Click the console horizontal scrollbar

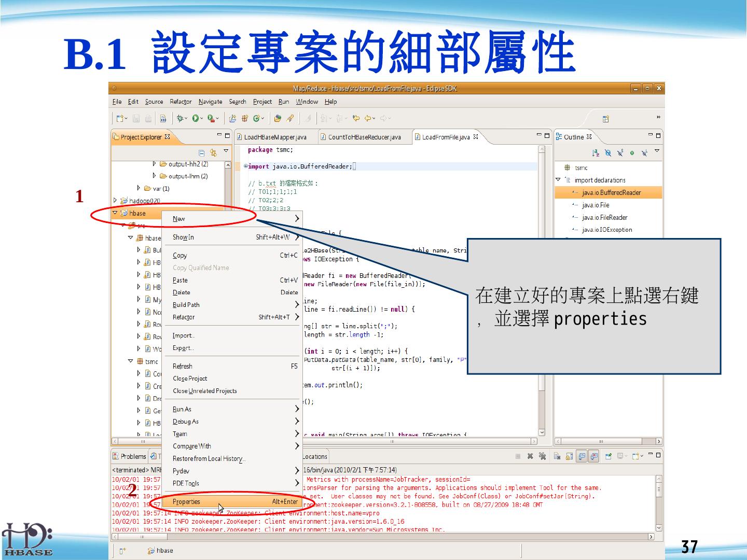click(x=384, y=537)
